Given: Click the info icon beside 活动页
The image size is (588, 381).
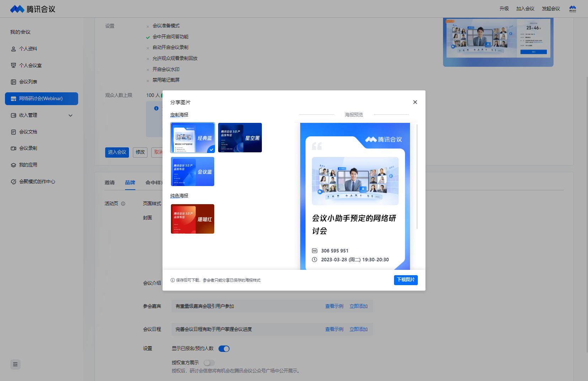Looking at the screenshot, I should 123,204.
